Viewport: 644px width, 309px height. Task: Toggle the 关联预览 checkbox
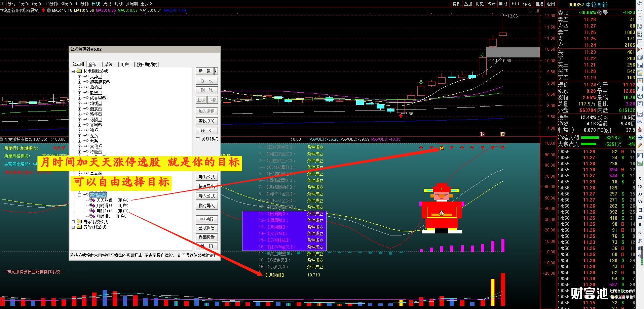tap(198, 139)
